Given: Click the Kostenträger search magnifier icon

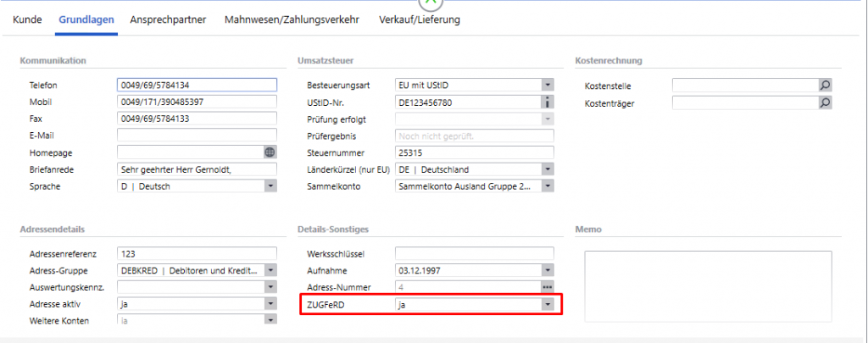Looking at the screenshot, I should pyautogui.click(x=825, y=102).
